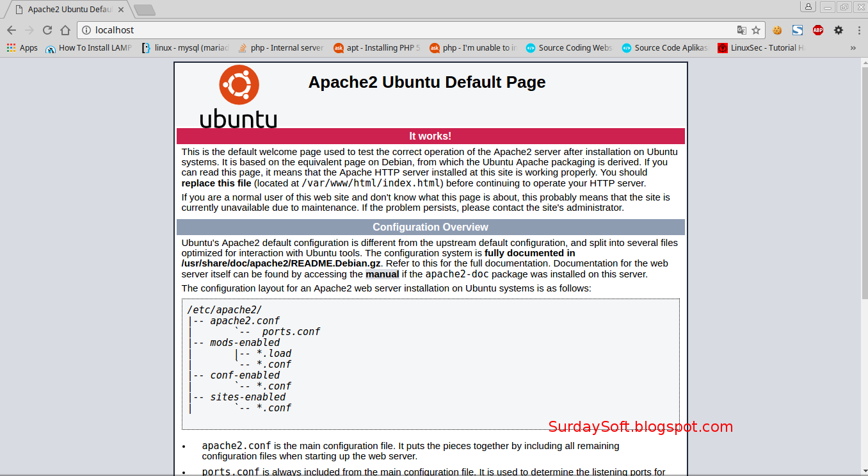Click the bold replace this file text
The width and height of the screenshot is (868, 476).
coord(216,183)
